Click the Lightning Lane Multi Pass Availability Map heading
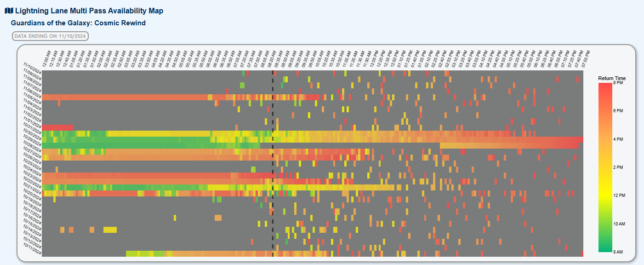Viewport: 644px width, 265px height. (89, 11)
